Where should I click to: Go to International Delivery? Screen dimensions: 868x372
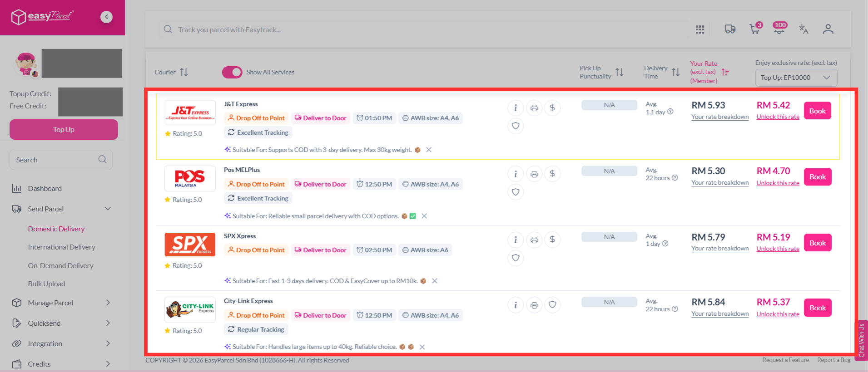pyautogui.click(x=62, y=247)
